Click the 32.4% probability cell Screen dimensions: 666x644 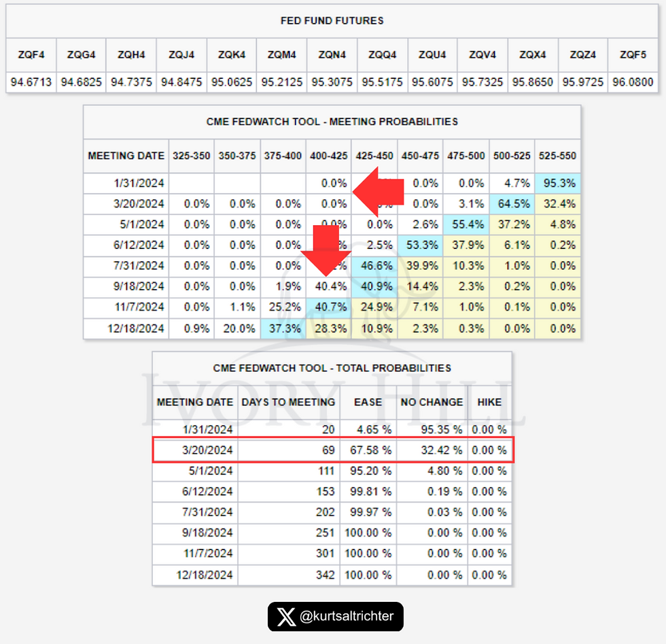(559, 204)
